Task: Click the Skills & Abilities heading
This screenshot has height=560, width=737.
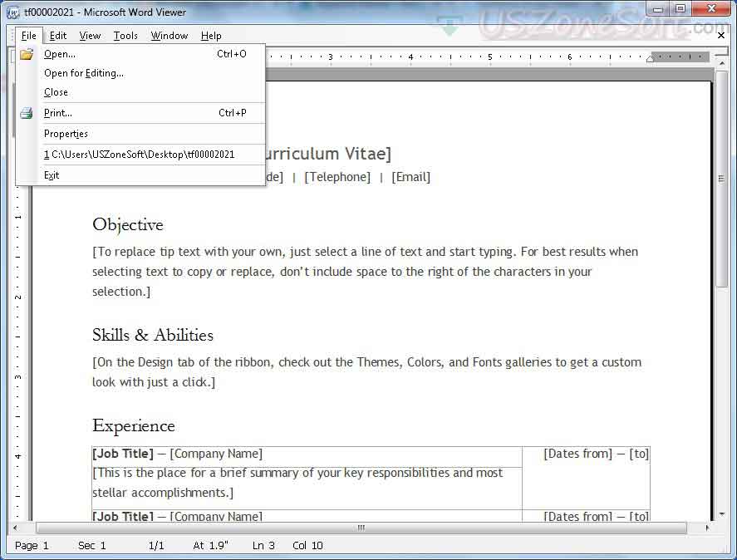Action: [153, 335]
